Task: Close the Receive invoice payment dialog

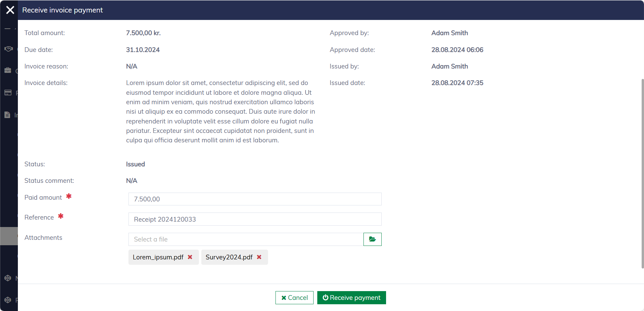Action: (x=10, y=10)
